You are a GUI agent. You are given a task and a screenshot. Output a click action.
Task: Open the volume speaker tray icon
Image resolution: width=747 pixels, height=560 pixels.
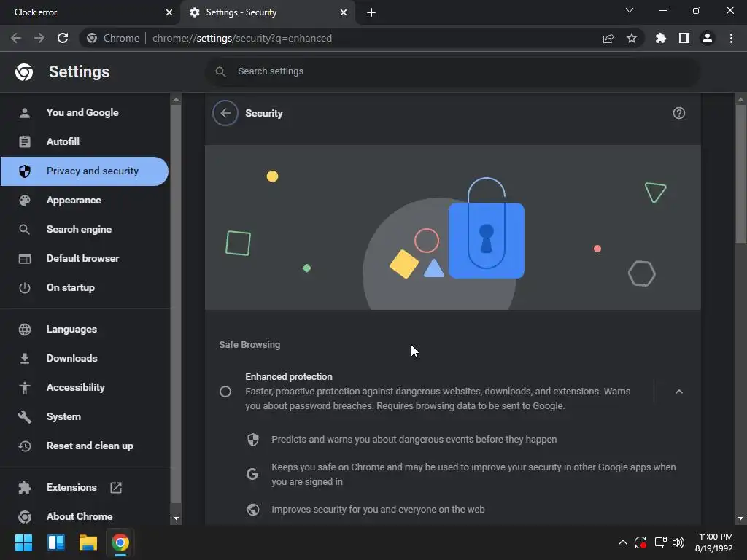click(x=678, y=542)
